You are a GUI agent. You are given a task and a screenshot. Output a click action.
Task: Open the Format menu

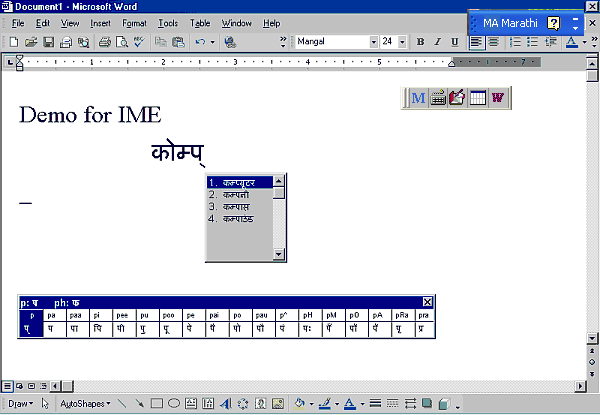133,22
